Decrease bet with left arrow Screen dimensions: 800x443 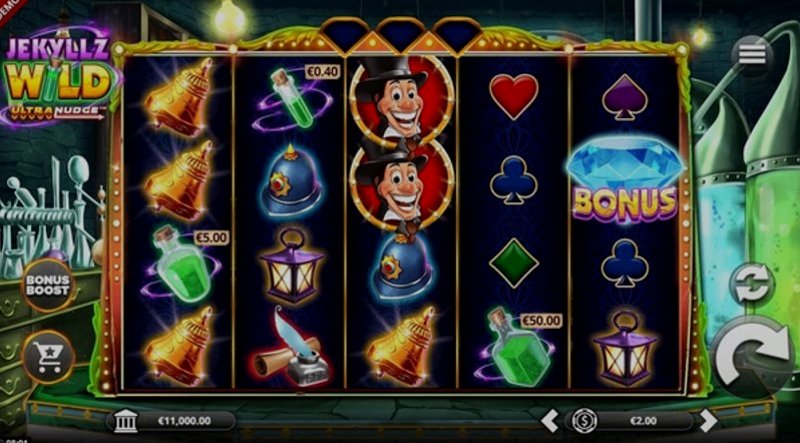549,421
